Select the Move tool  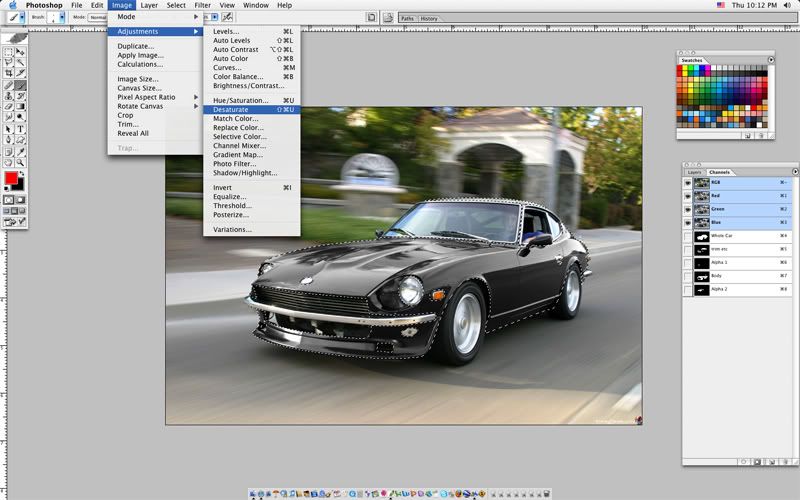[x=21, y=51]
